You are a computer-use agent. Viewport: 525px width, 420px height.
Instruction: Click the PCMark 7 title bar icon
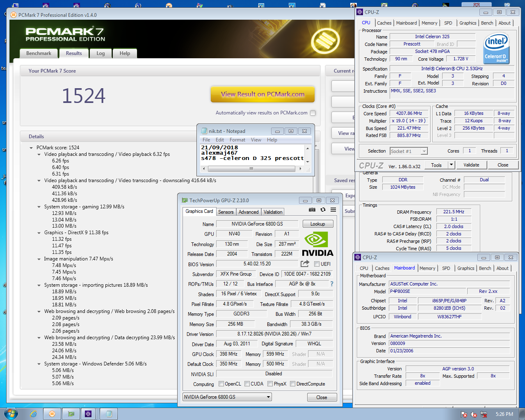click(14, 15)
